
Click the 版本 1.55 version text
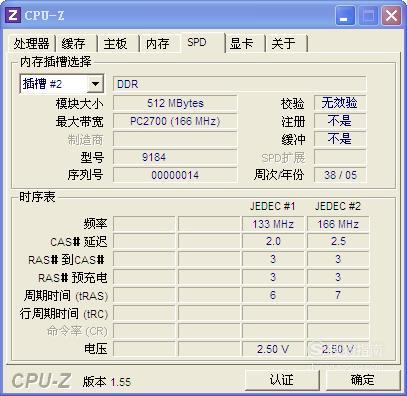pyautogui.click(x=107, y=382)
